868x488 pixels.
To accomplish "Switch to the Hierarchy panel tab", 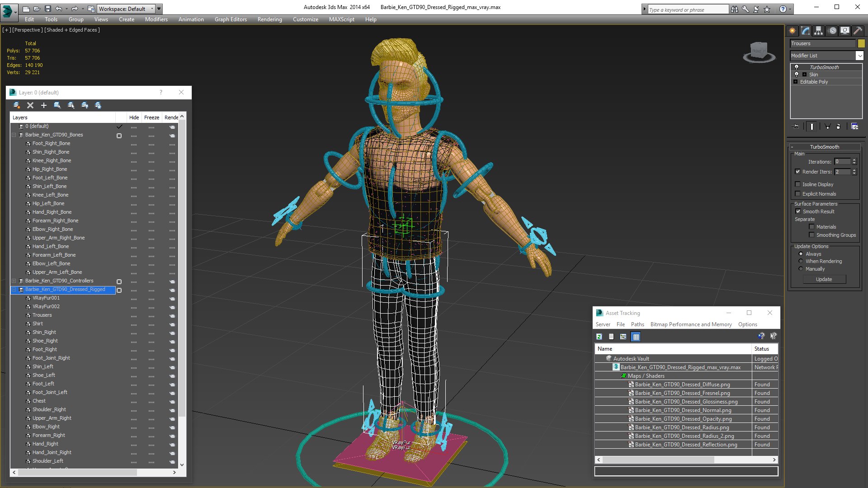I will (818, 31).
